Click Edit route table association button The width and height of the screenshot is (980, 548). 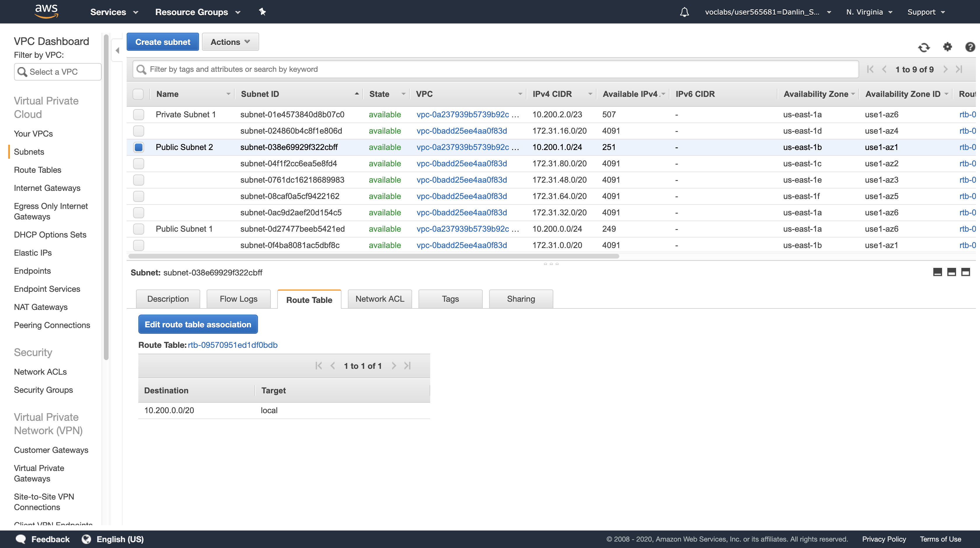point(198,324)
